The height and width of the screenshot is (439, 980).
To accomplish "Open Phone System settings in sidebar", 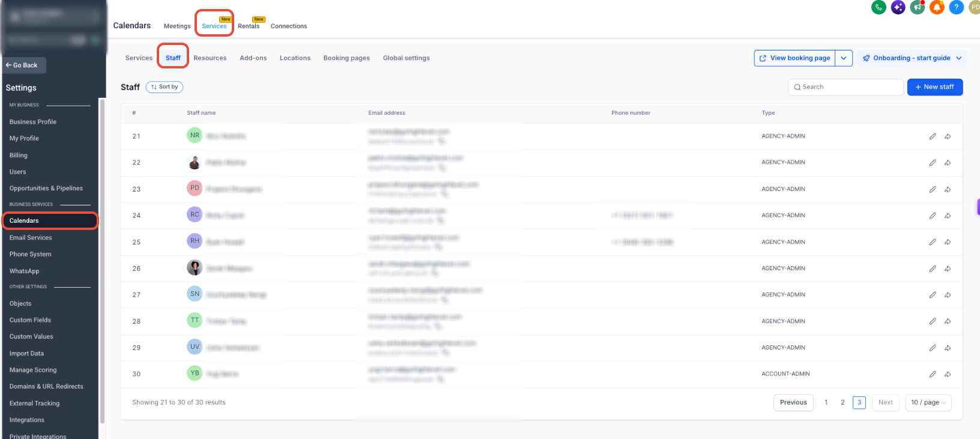I will click(x=30, y=255).
